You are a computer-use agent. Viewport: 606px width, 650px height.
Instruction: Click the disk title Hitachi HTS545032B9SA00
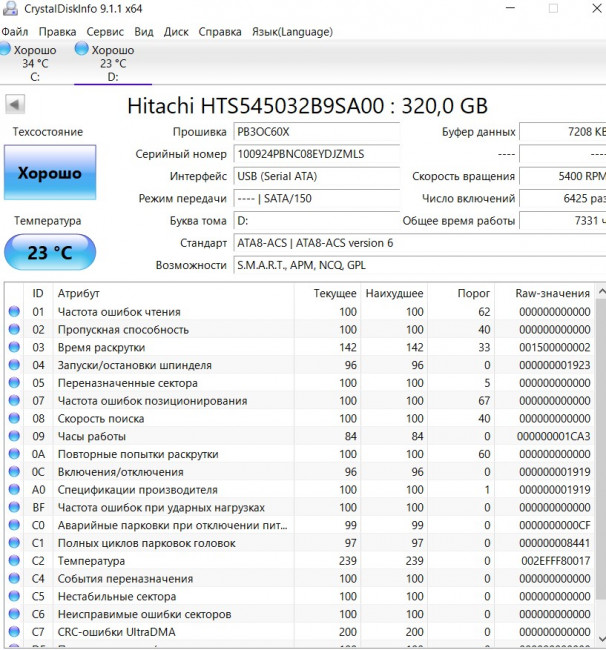pyautogui.click(x=307, y=106)
